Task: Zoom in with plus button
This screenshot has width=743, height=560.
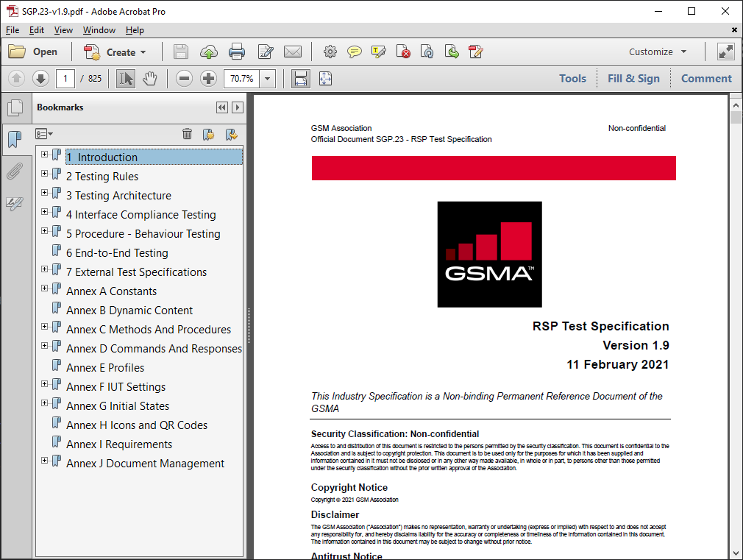Action: click(x=208, y=78)
